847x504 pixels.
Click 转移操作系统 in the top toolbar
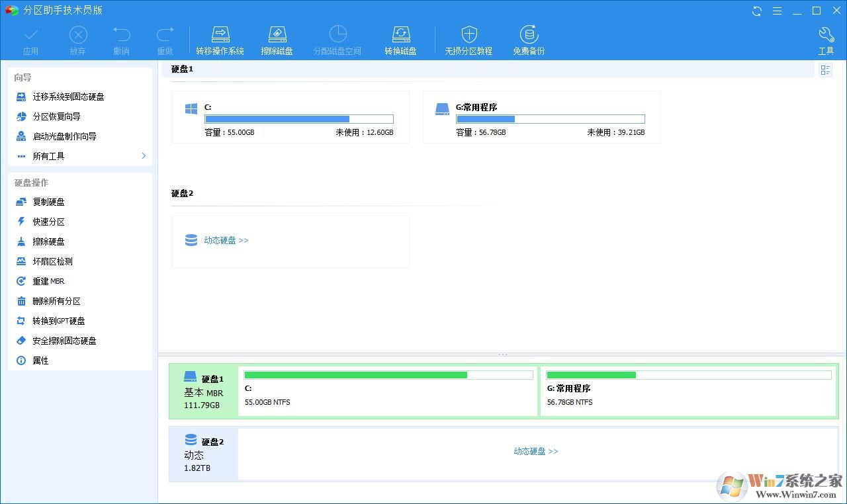pos(220,38)
